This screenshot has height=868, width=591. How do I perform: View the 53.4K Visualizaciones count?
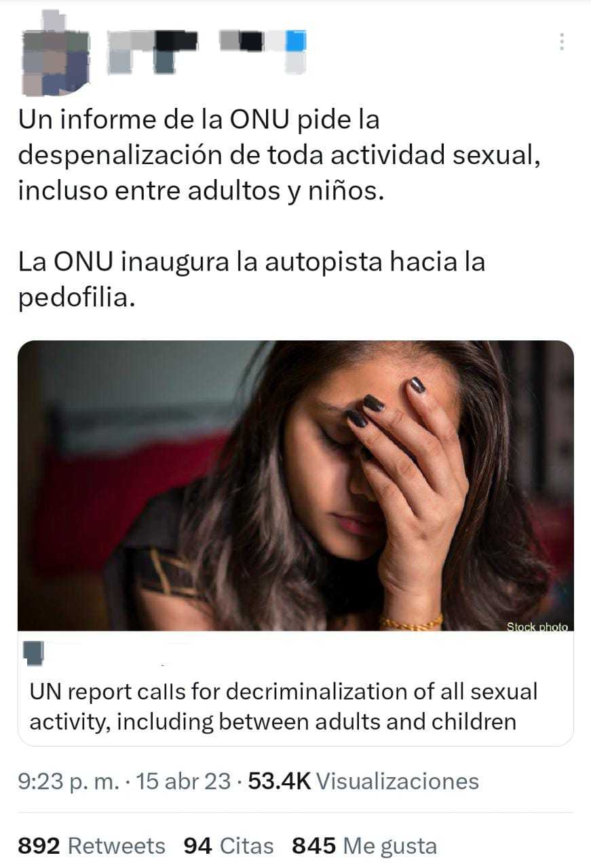[x=364, y=781]
